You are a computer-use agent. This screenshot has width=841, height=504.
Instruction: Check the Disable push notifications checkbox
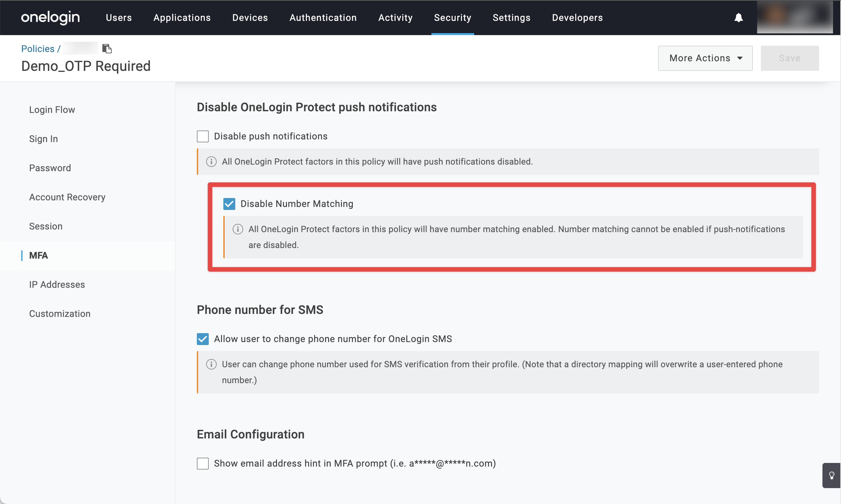[202, 136]
